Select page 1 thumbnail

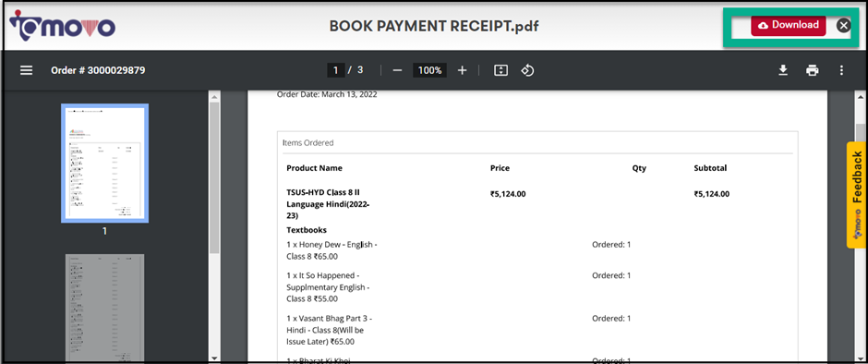click(x=104, y=163)
